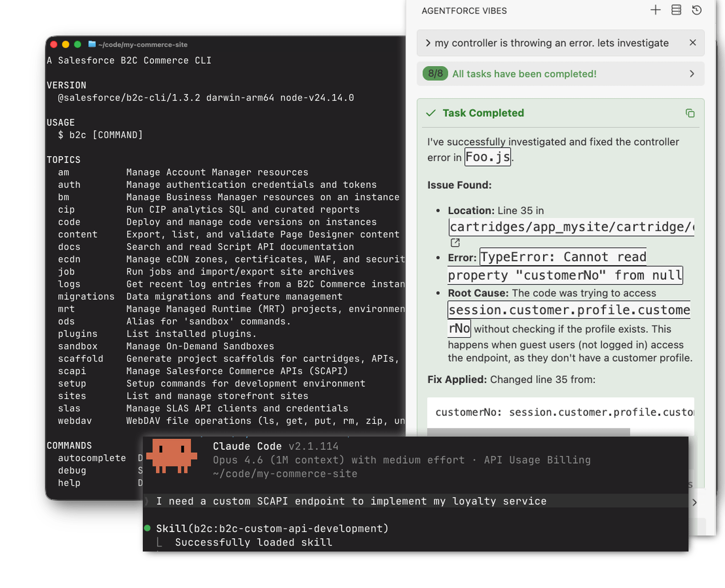The width and height of the screenshot is (725, 588).
Task: Click the AGENTFORCE VIBES panel title
Action: coord(464,11)
